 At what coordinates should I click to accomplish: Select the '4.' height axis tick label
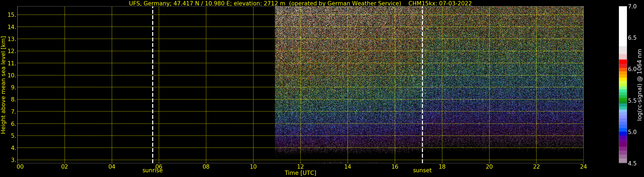point(13,148)
